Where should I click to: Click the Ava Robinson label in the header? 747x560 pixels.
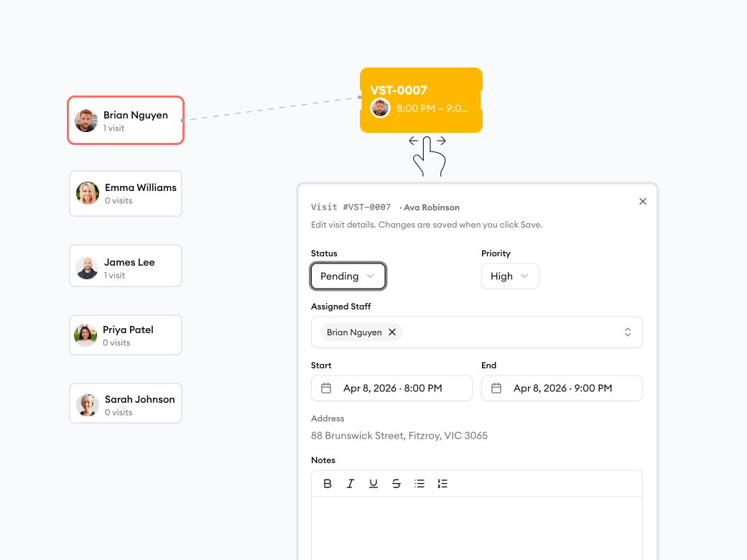point(430,207)
